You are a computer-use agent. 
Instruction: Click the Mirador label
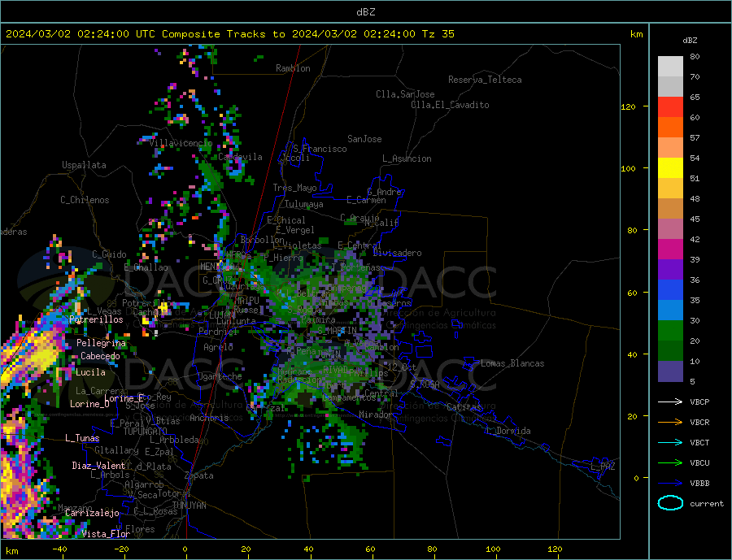pyautogui.click(x=376, y=415)
